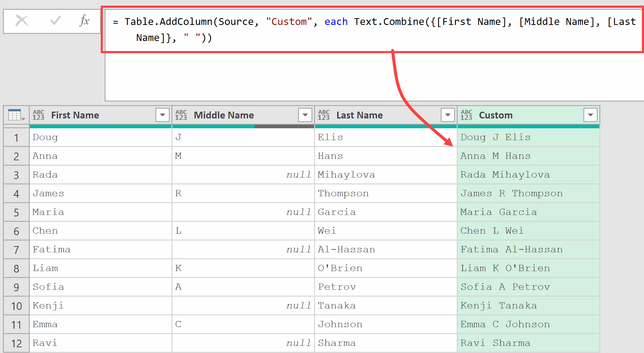
Task: Open Middle Name column filter dropdown
Action: (305, 115)
